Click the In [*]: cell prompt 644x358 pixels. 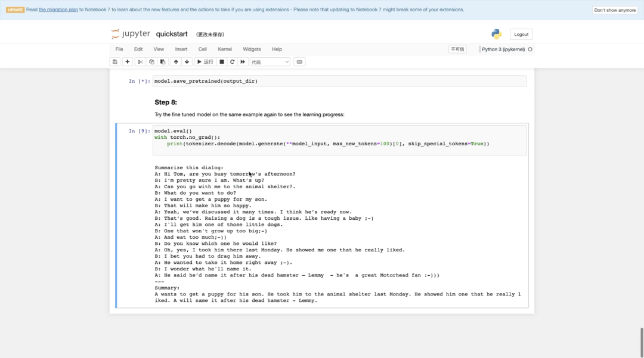click(139, 81)
